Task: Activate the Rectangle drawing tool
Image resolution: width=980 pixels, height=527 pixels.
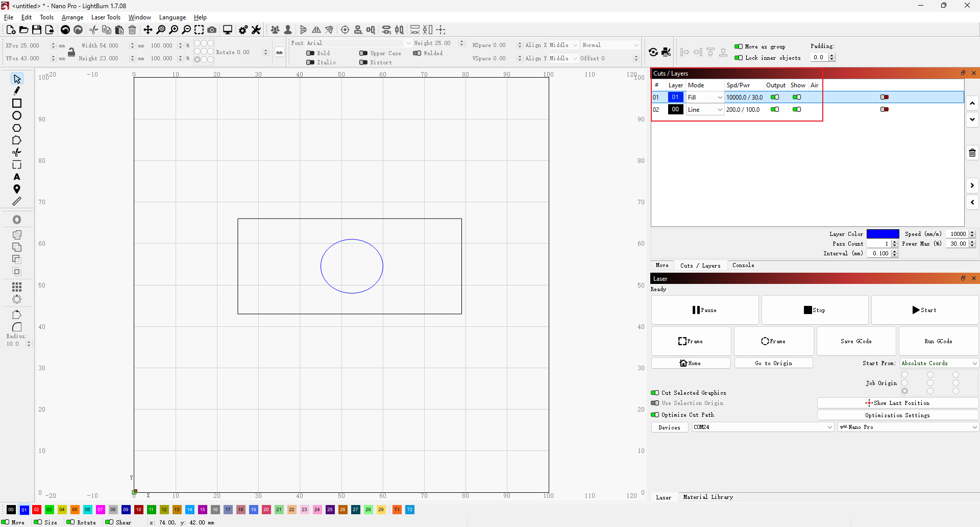Action: click(x=16, y=104)
